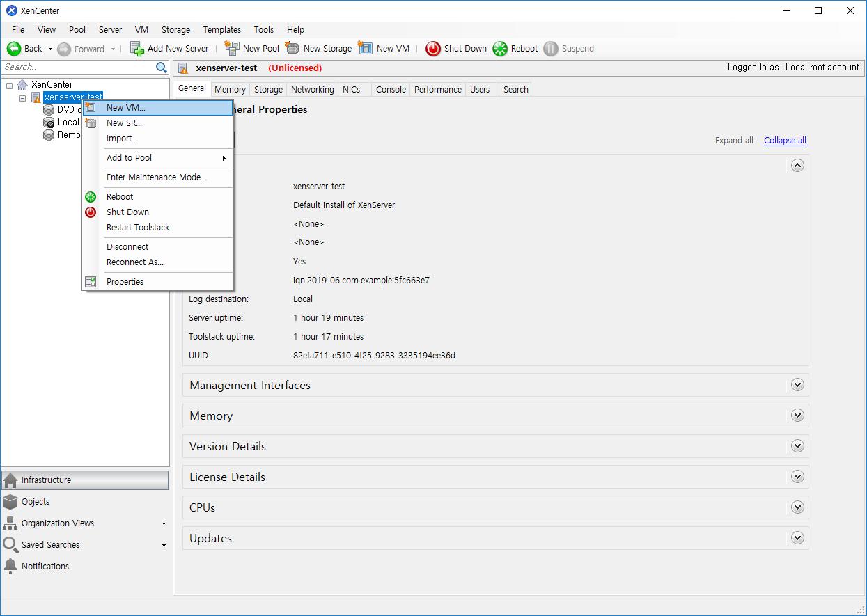Expand the Management Interfaces section

click(x=798, y=385)
